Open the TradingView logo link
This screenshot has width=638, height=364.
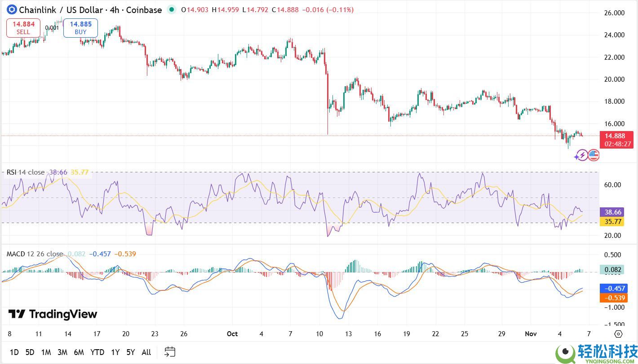pos(53,314)
